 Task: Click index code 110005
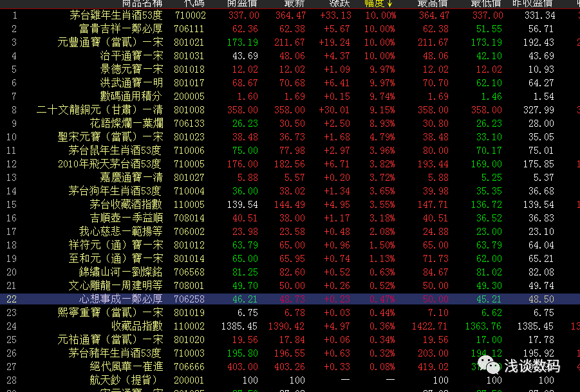tap(189, 205)
